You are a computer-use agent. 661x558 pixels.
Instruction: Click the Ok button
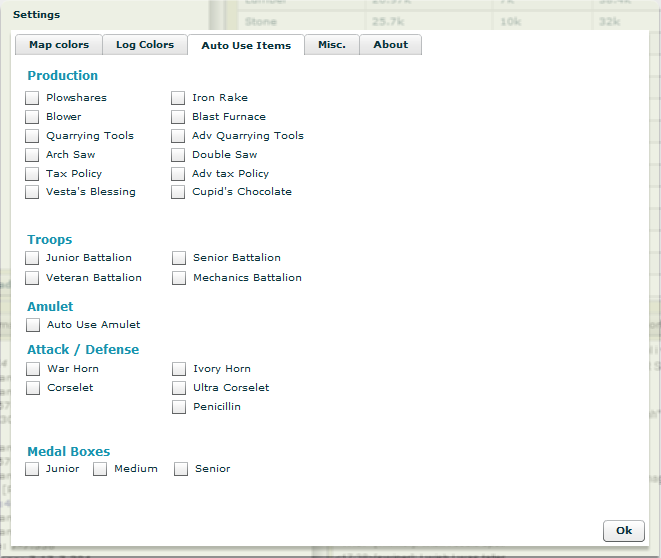tap(623, 531)
